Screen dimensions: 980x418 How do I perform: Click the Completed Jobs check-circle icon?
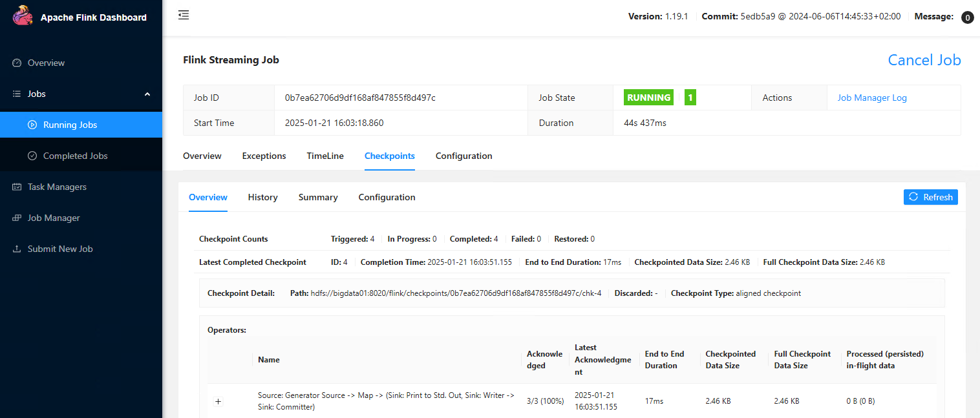coord(32,156)
